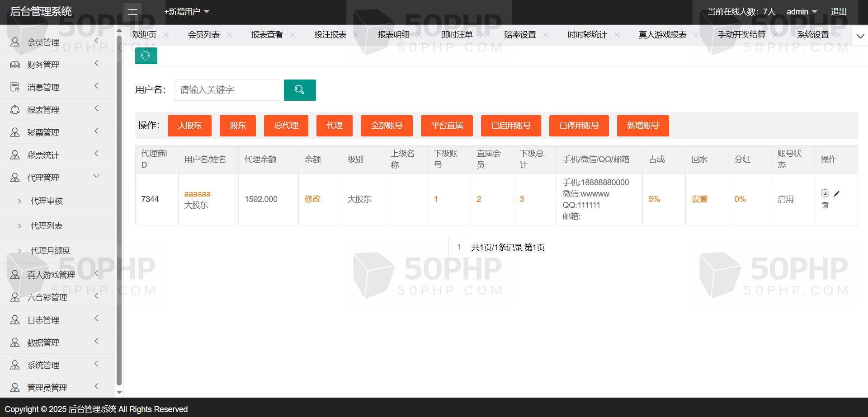Filter by 已停用账号 button
This screenshot has width=868, height=417.
pyautogui.click(x=579, y=126)
